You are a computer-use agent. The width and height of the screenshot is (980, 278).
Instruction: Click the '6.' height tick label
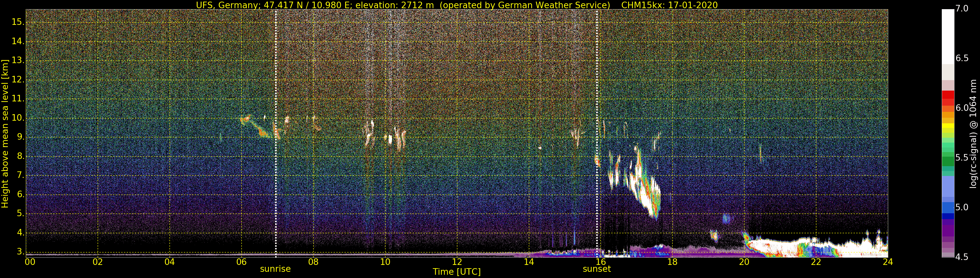coord(21,195)
